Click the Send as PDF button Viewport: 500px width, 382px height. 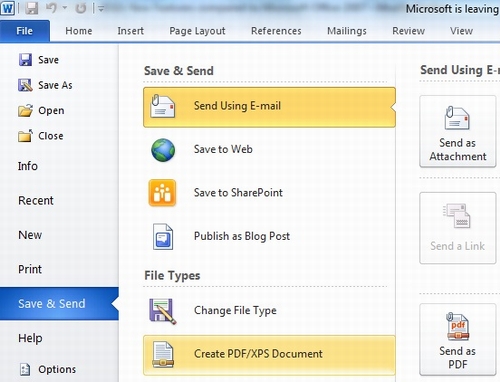click(x=458, y=339)
